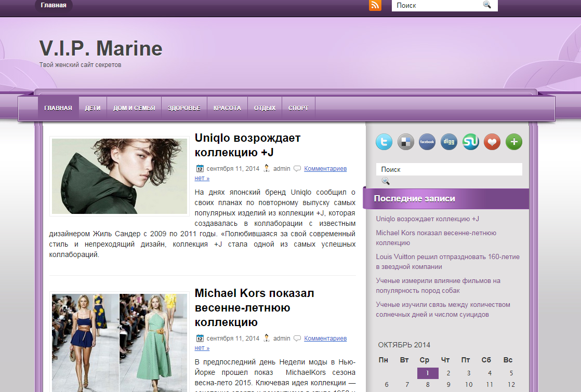Click day 12 in the October calendar
The image size is (581, 392).
pos(511,385)
